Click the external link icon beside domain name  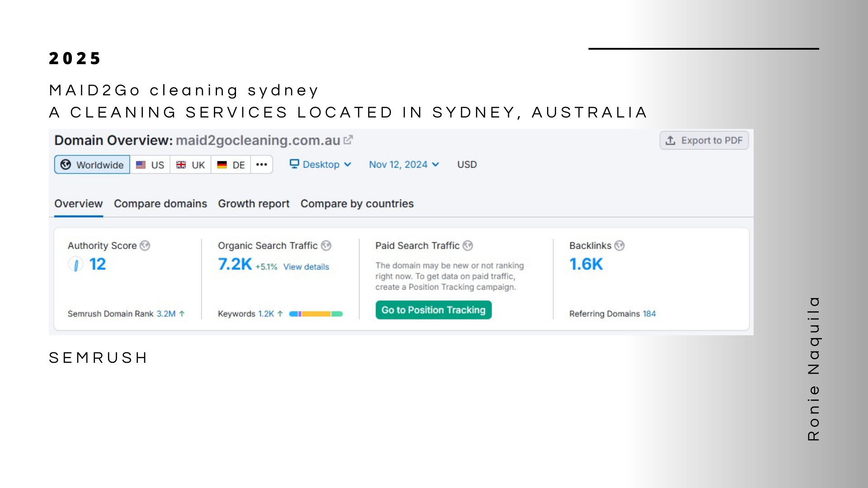[x=348, y=140]
